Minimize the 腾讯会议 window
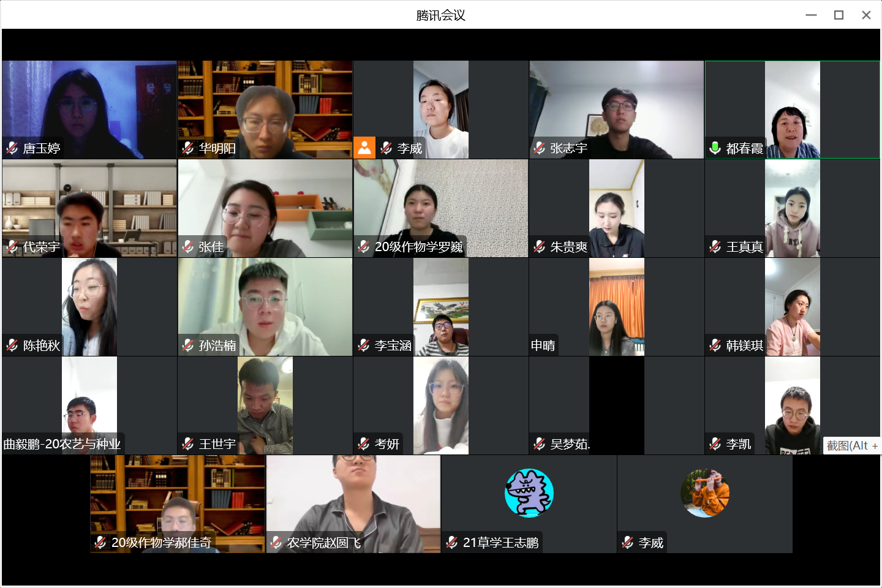 point(811,15)
